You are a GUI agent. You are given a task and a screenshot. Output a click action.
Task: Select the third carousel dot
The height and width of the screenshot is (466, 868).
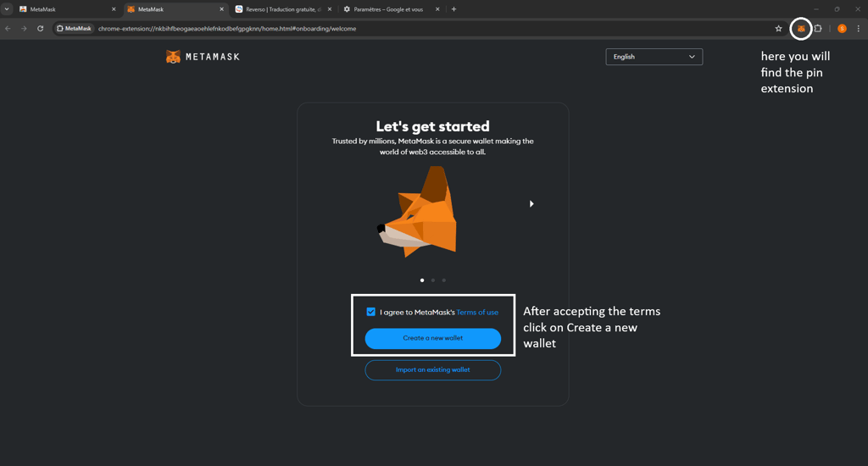click(x=444, y=280)
